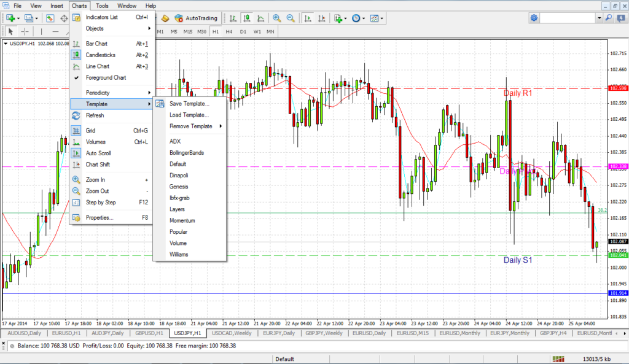Screen dimensions: 629x364
Task: Click the New Chart icon in toolbar
Action: point(10,18)
